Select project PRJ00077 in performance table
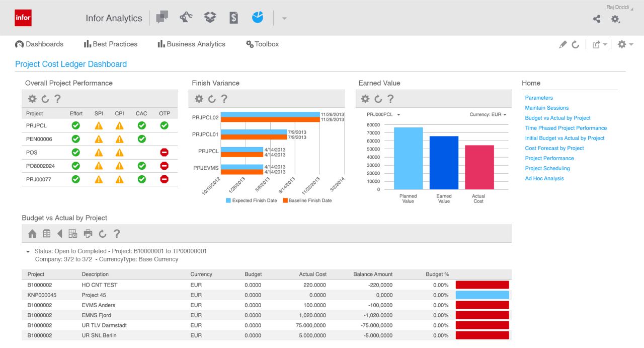Viewport: 644px width, 348px height. coord(39,179)
